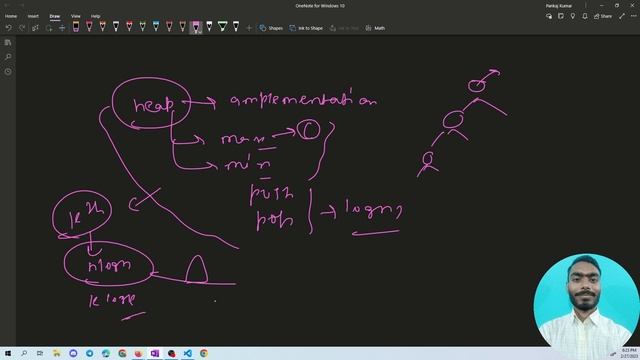This screenshot has width=640, height=360.
Task: Check the notebook sync status icon
Action: pyautogui.click(x=549, y=16)
